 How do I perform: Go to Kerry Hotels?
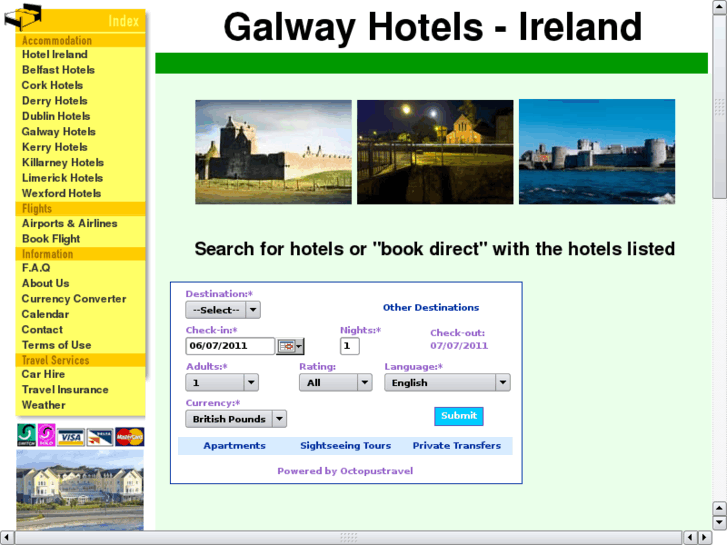(x=55, y=147)
